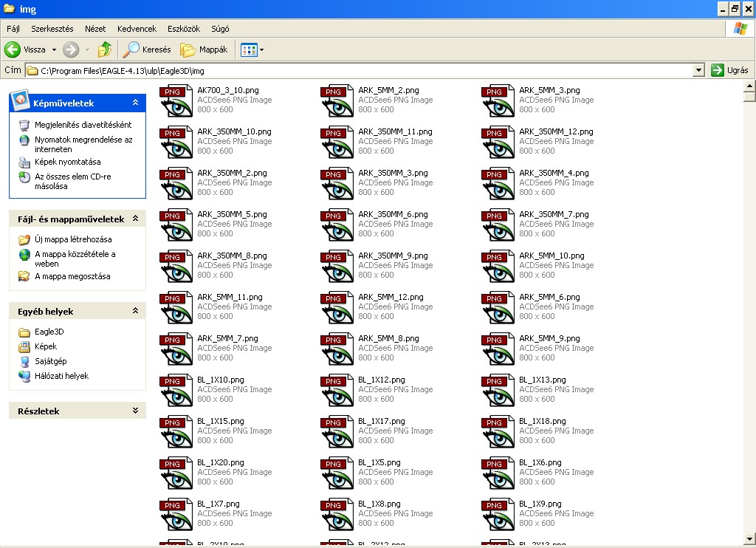Image resolution: width=756 pixels, height=548 pixels.
Task: Open the Eszközök menu
Action: point(184,29)
